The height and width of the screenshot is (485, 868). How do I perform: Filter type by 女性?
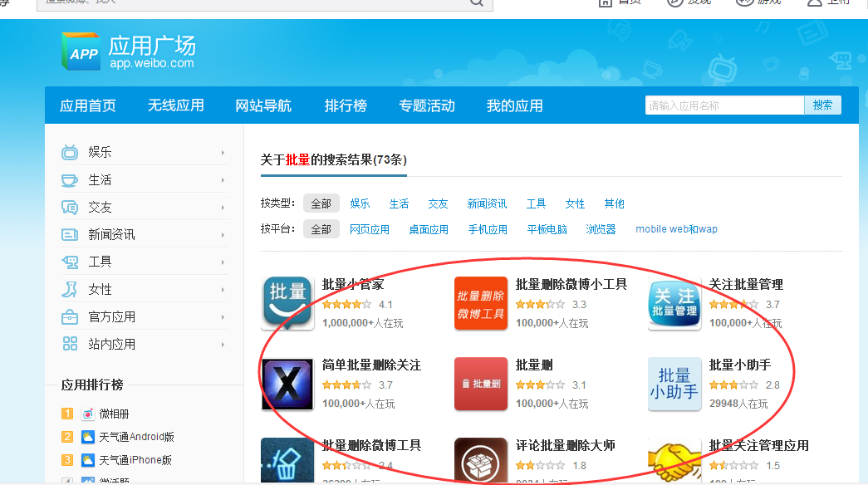point(575,203)
